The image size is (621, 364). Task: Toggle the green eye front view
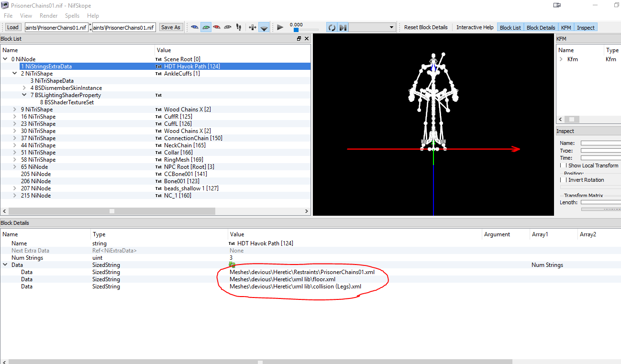[206, 27]
